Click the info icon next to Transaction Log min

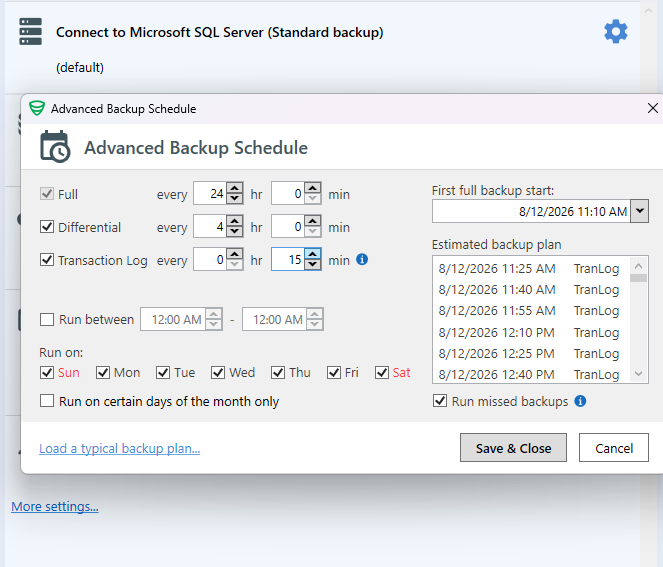point(362,259)
